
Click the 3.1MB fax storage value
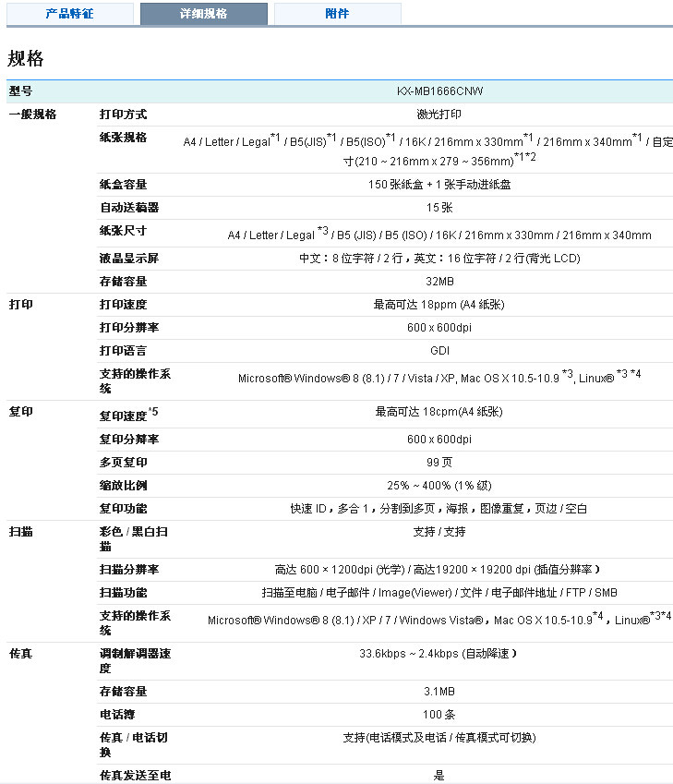[x=439, y=691]
